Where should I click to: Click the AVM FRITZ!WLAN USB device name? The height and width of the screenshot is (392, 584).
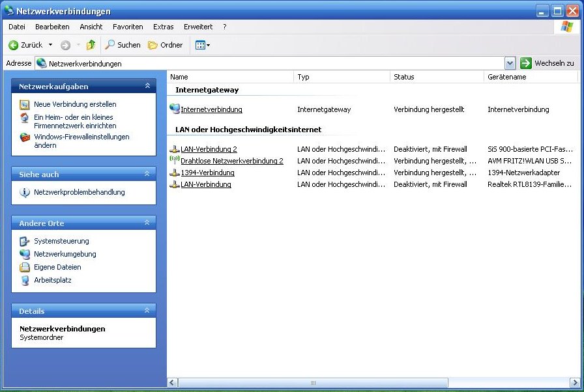(x=529, y=161)
